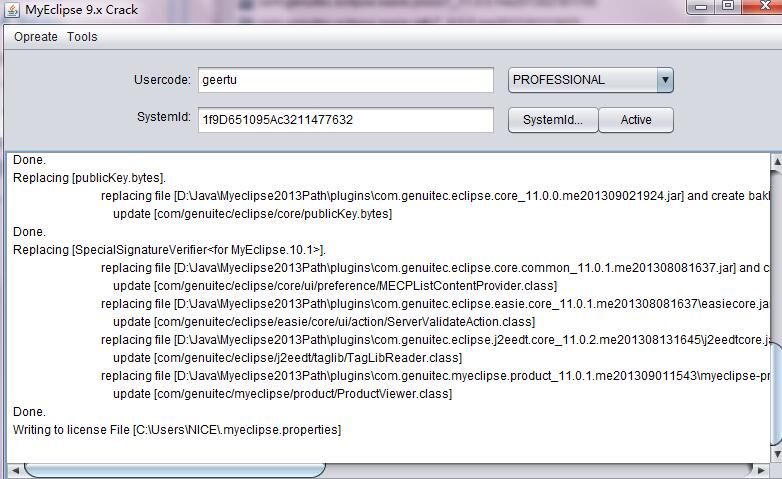
Task: Click the SystemId... button
Action: pyautogui.click(x=553, y=120)
